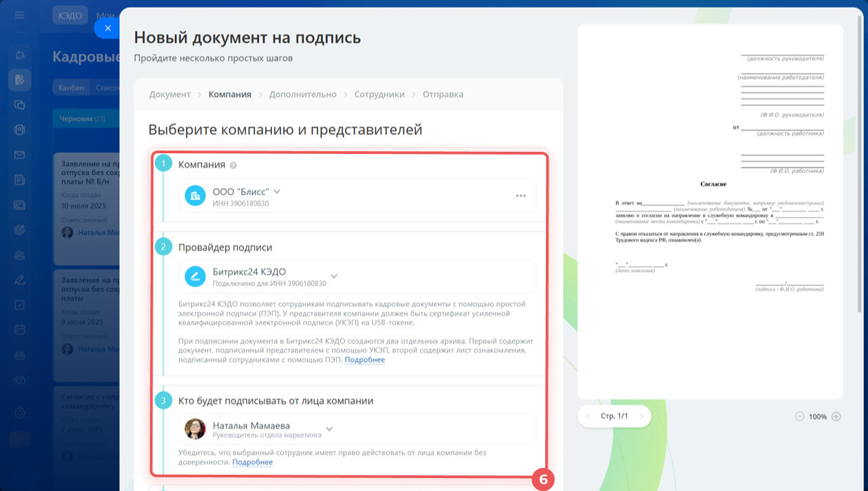Select the active document-signing sidebar icon
The image size is (868, 491).
pos(20,80)
